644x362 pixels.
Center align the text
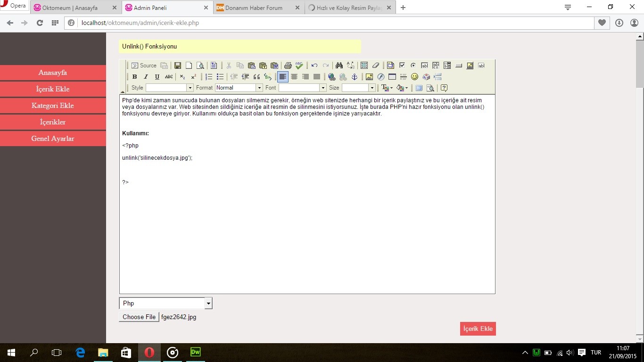pos(294,77)
